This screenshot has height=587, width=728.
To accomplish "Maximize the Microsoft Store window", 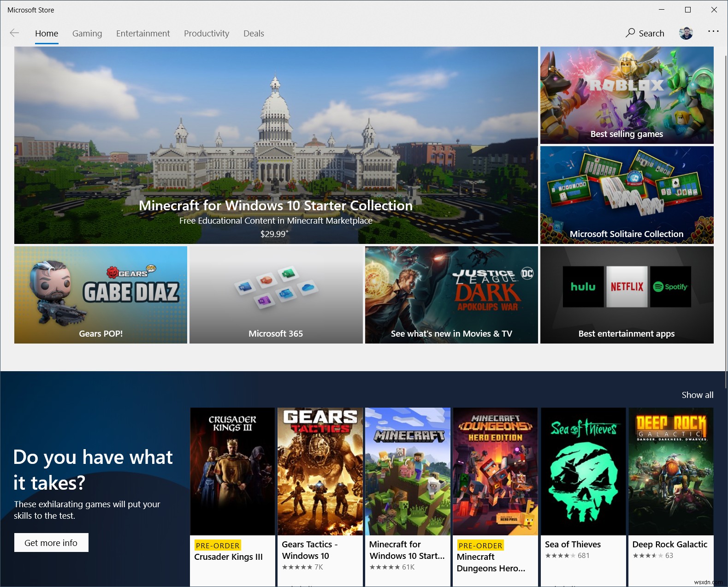I will coord(688,10).
